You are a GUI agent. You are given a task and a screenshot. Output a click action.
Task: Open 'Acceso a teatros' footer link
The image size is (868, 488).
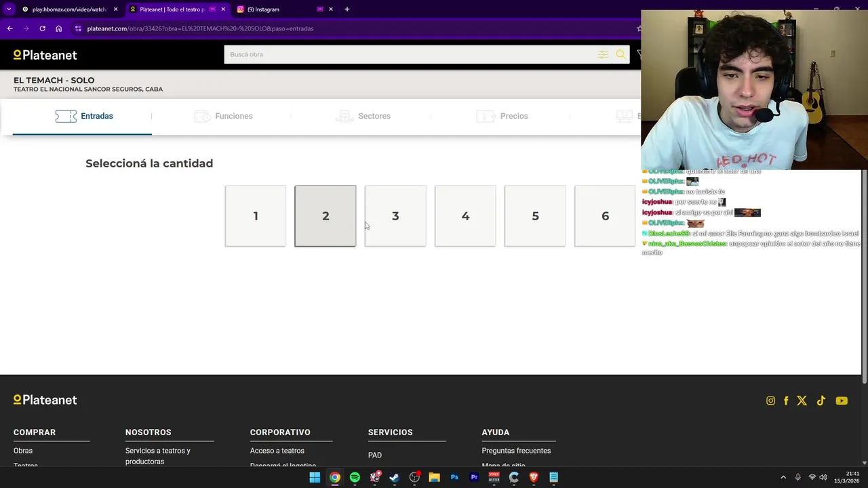[x=277, y=451]
